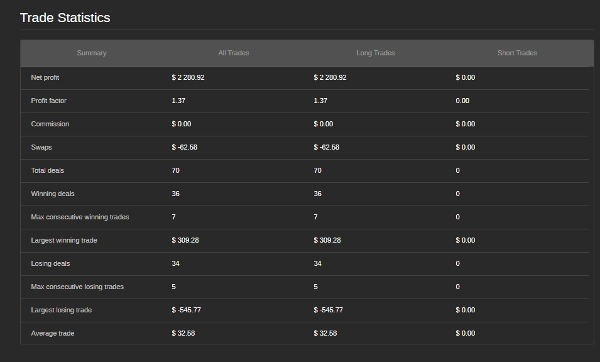
Task: Select Long Trades losing deals 34
Action: (x=317, y=264)
